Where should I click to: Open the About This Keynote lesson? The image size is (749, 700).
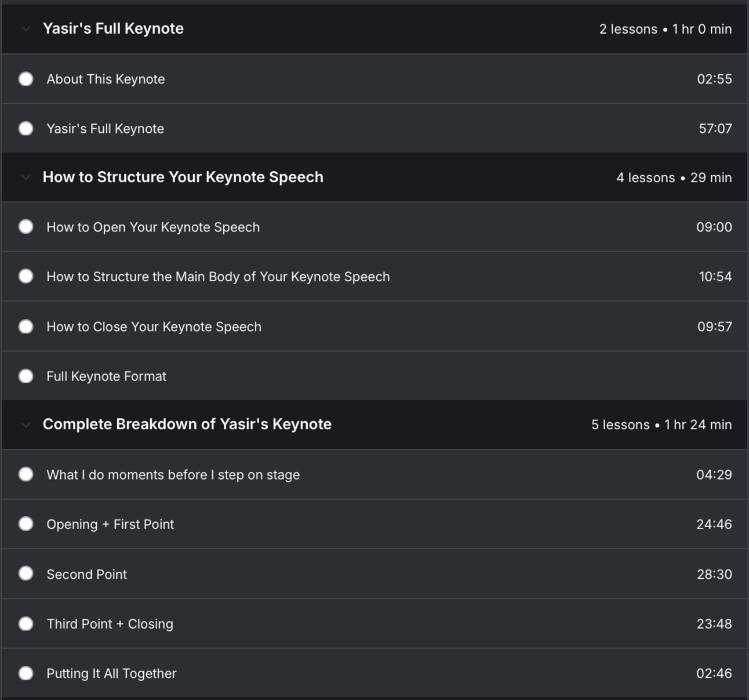106,79
